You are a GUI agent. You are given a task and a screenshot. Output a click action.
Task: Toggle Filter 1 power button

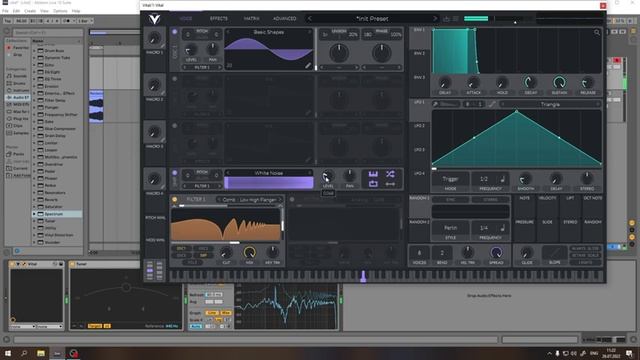[175, 200]
